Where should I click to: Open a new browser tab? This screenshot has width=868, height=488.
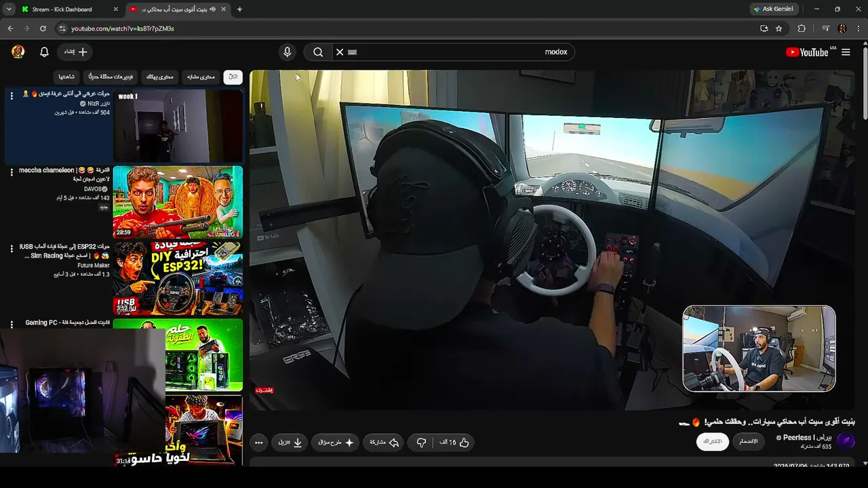click(x=239, y=9)
